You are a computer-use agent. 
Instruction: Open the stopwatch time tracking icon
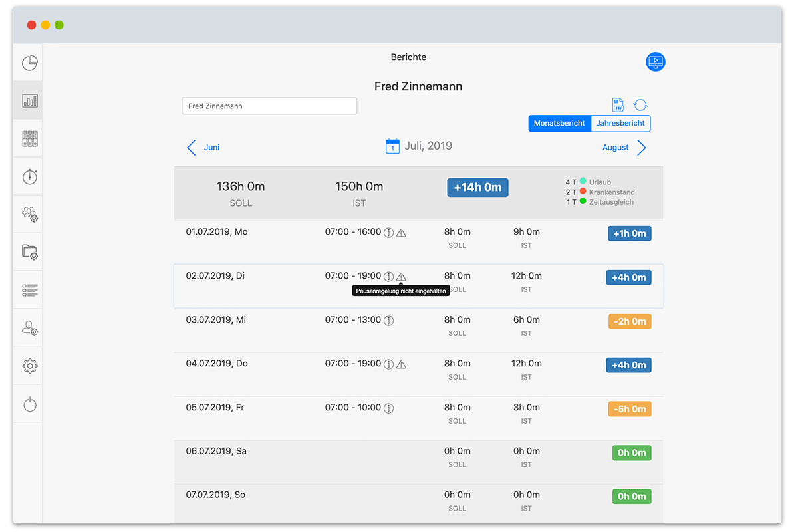click(30, 176)
